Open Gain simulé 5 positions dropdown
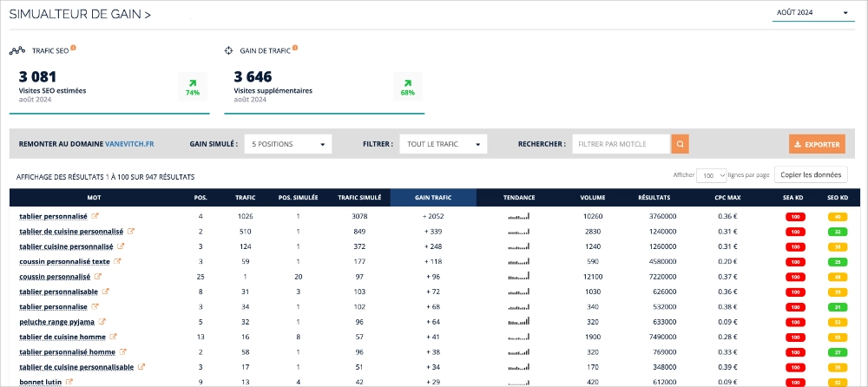 pyautogui.click(x=288, y=144)
